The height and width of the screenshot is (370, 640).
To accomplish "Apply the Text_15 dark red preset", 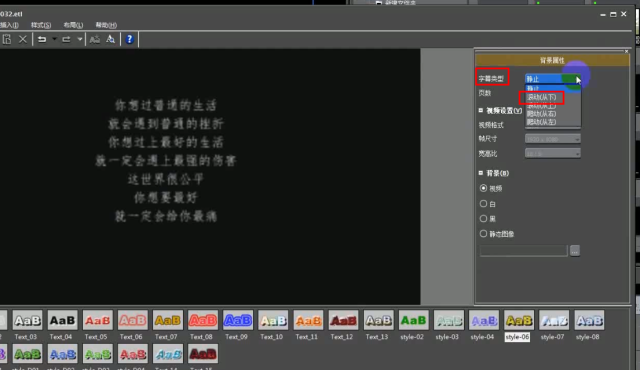I will [202, 354].
